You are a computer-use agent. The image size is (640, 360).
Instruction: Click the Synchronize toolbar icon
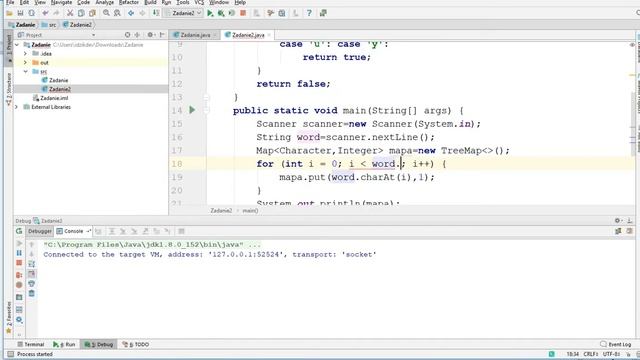(x=31, y=13)
